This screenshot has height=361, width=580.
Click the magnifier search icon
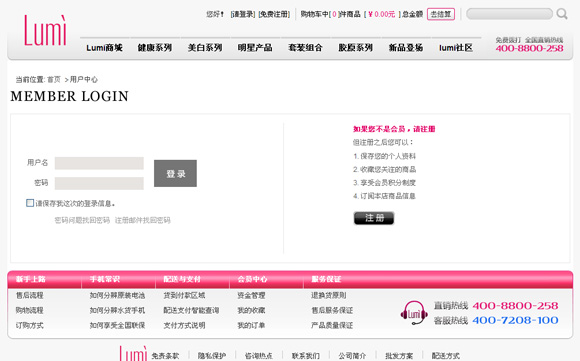click(562, 14)
